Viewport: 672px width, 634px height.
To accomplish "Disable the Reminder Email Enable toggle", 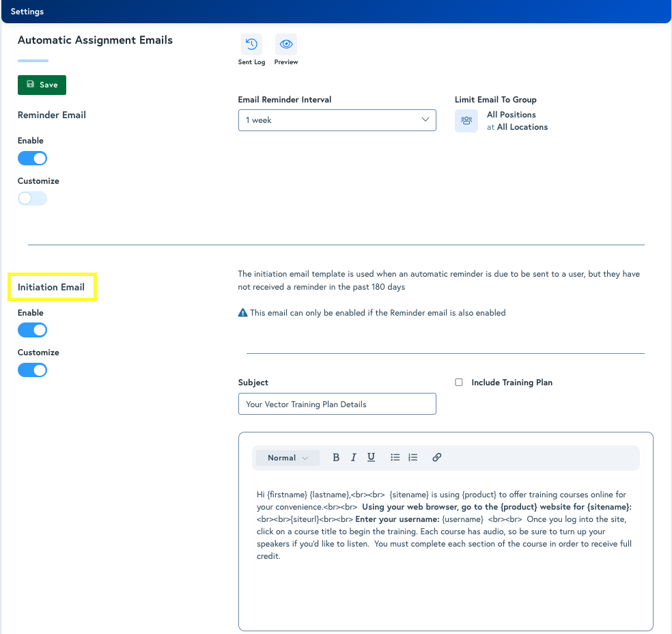I will pos(32,158).
